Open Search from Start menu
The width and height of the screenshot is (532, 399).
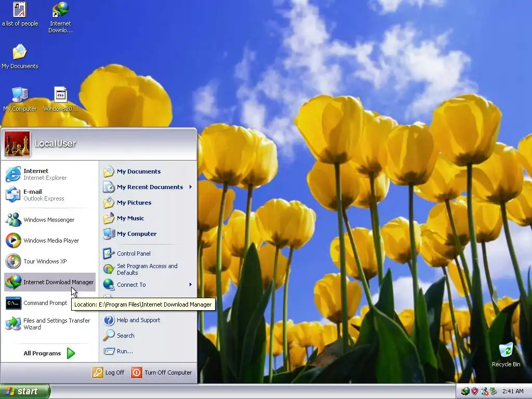(148, 336)
